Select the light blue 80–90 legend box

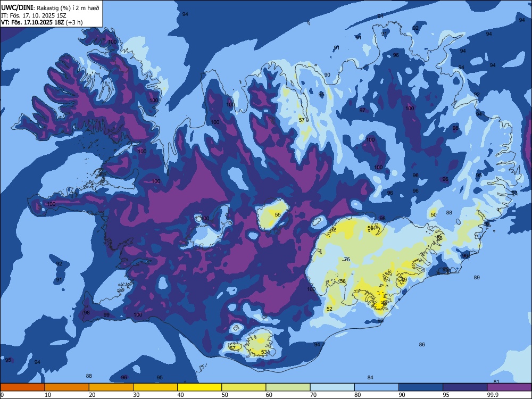(377, 387)
